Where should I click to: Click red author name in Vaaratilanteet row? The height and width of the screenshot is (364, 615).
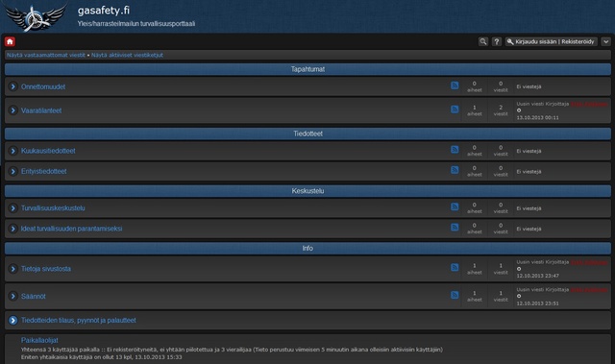pos(589,104)
